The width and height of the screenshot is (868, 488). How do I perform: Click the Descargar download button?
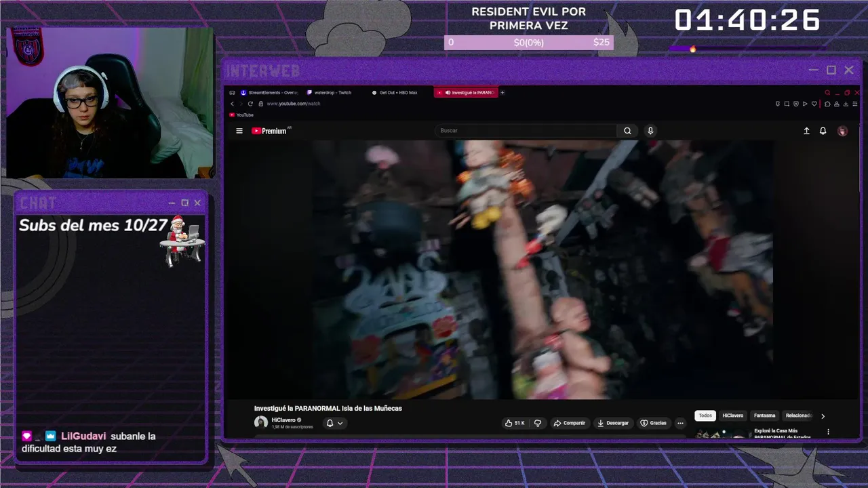click(x=612, y=423)
